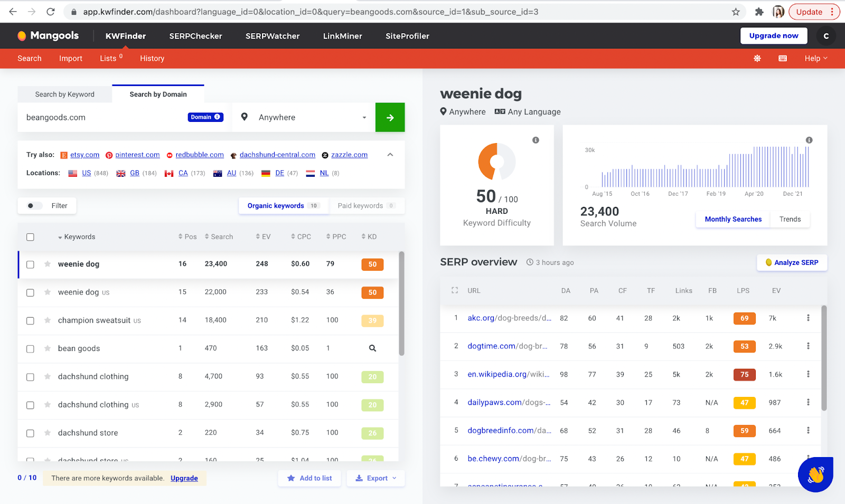Submit domain search with green arrow button
The width and height of the screenshot is (845, 504).
(x=390, y=117)
